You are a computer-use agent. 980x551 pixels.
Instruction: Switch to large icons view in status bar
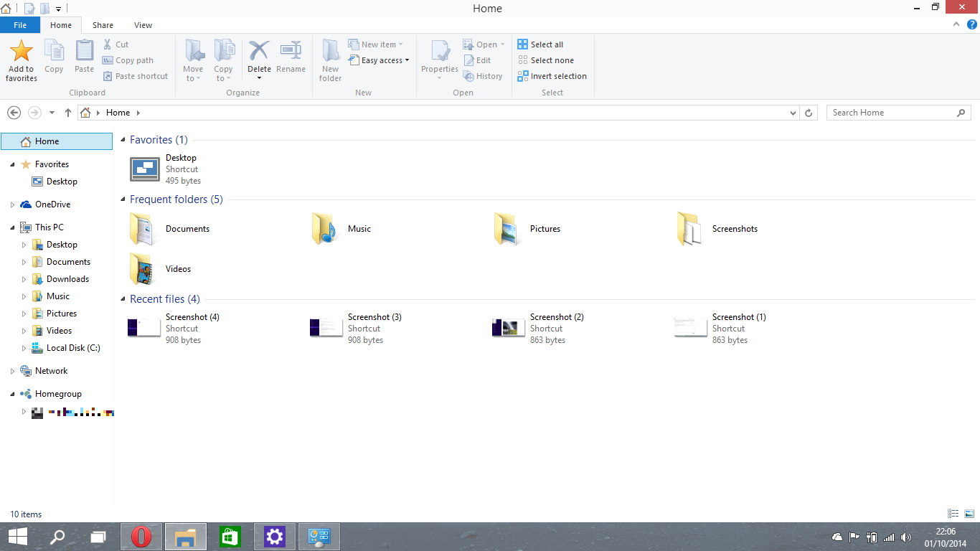click(969, 514)
